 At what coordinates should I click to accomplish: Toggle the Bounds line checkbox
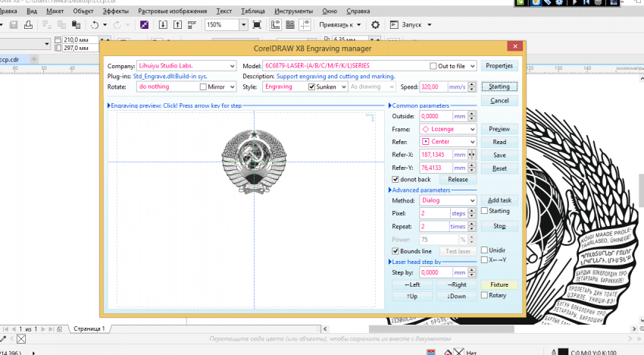click(x=395, y=251)
